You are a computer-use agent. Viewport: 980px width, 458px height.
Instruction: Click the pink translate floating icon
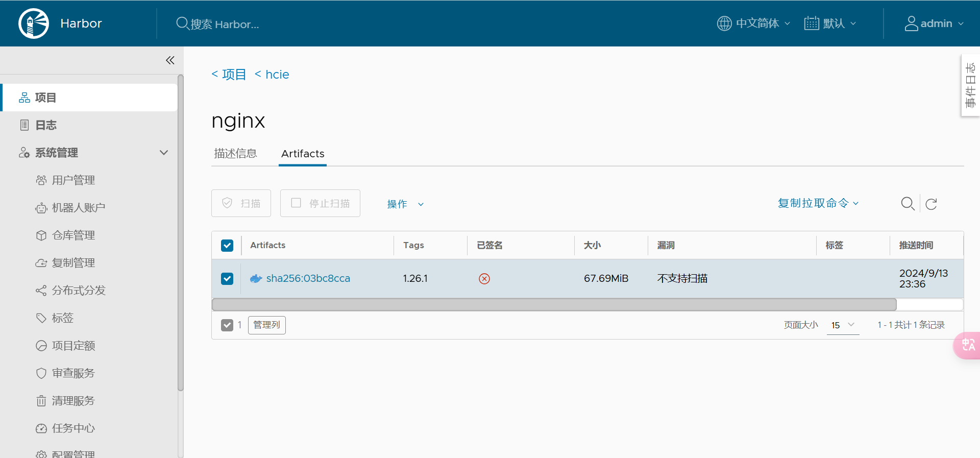[x=968, y=345]
